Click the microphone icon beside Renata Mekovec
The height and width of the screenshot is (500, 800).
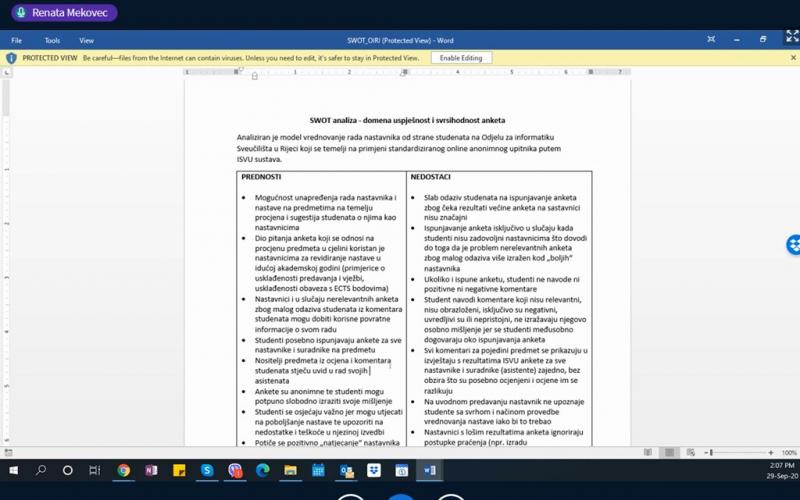point(21,13)
